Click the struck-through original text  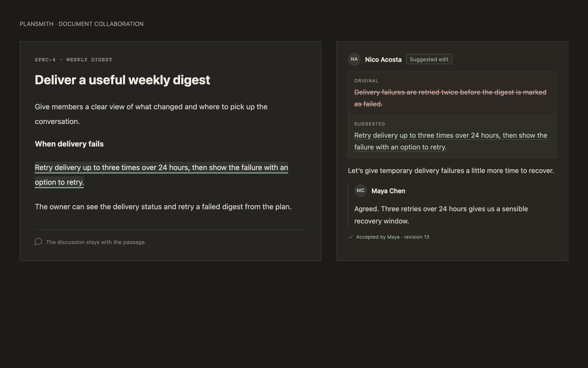[450, 98]
